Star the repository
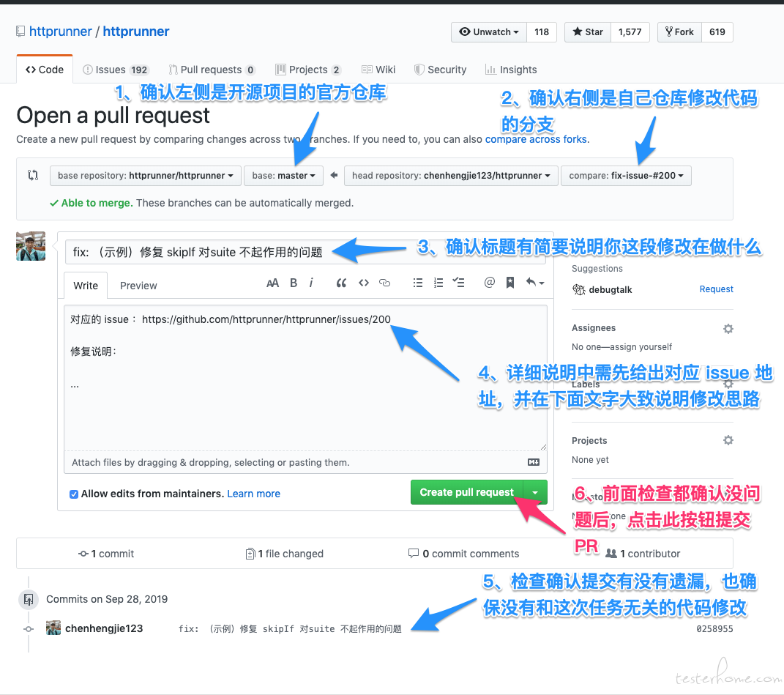This screenshot has height=695, width=784. point(588,32)
